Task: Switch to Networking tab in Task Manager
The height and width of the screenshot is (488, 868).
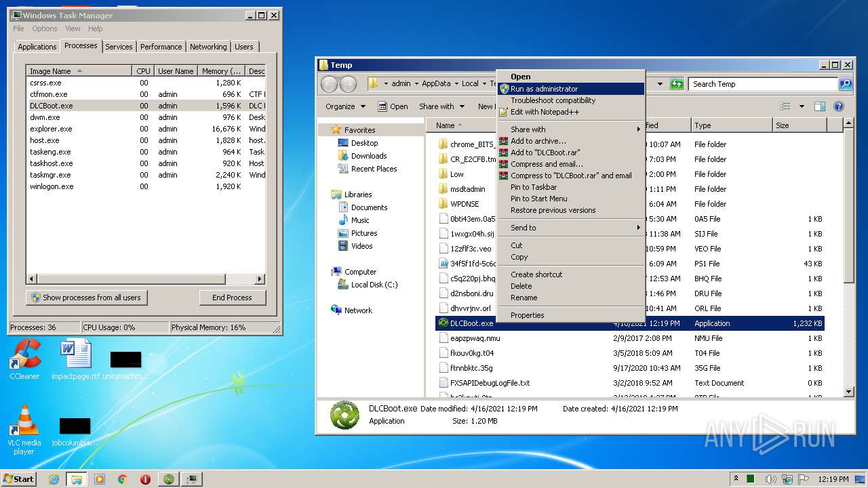Action: [x=208, y=47]
